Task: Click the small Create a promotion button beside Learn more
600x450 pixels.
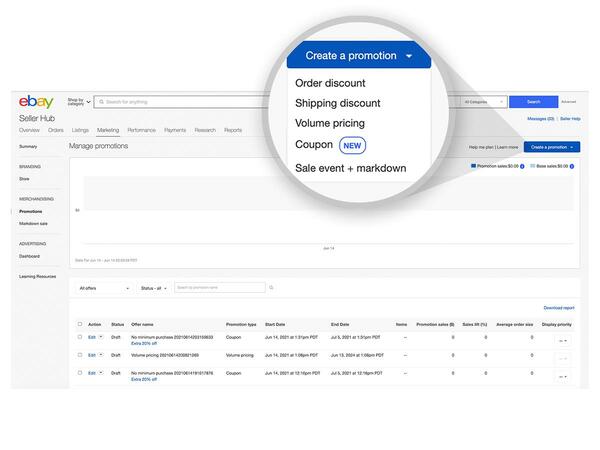Action: tap(552, 147)
